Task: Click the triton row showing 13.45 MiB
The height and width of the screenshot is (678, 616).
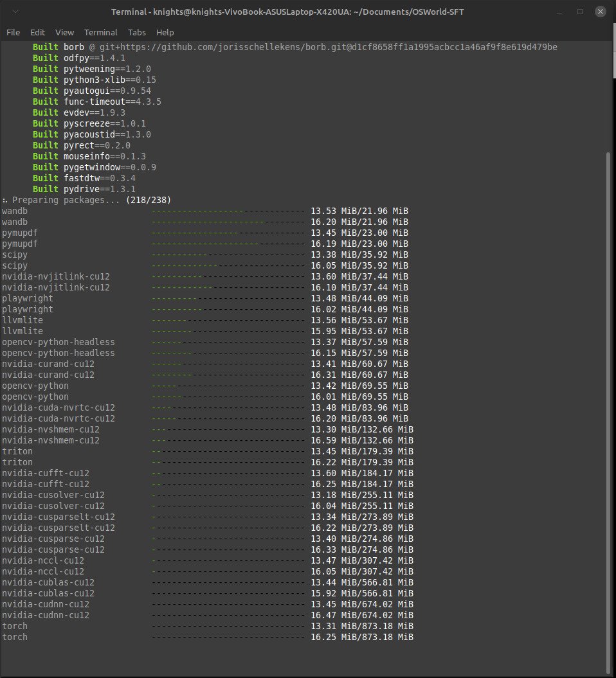Action: (x=208, y=451)
